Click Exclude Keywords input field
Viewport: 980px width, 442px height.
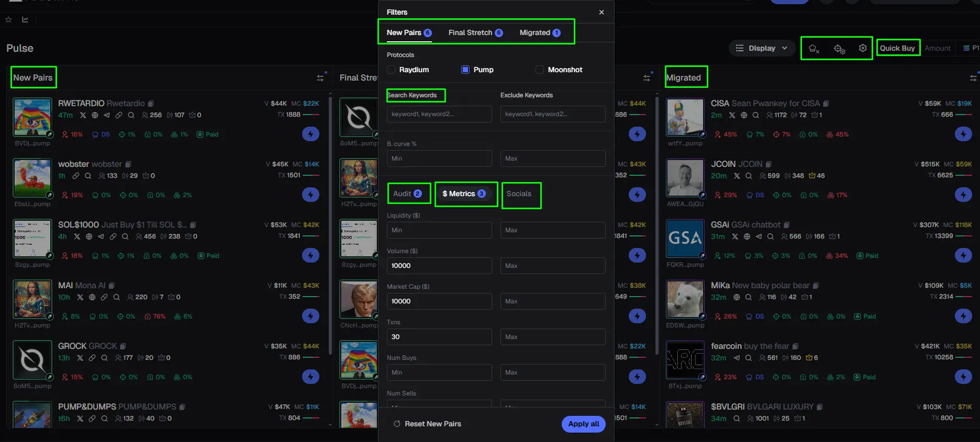point(553,114)
